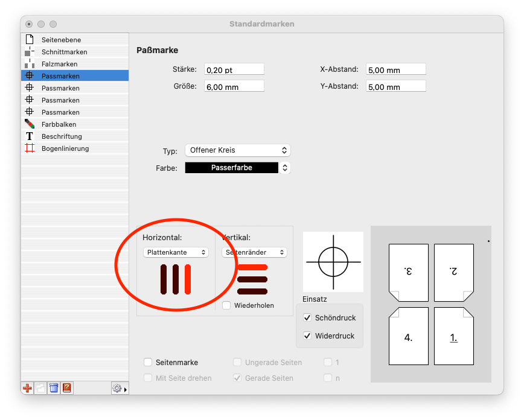Select the highlighted Passmarken row
The image size is (524, 420).
(x=75, y=76)
